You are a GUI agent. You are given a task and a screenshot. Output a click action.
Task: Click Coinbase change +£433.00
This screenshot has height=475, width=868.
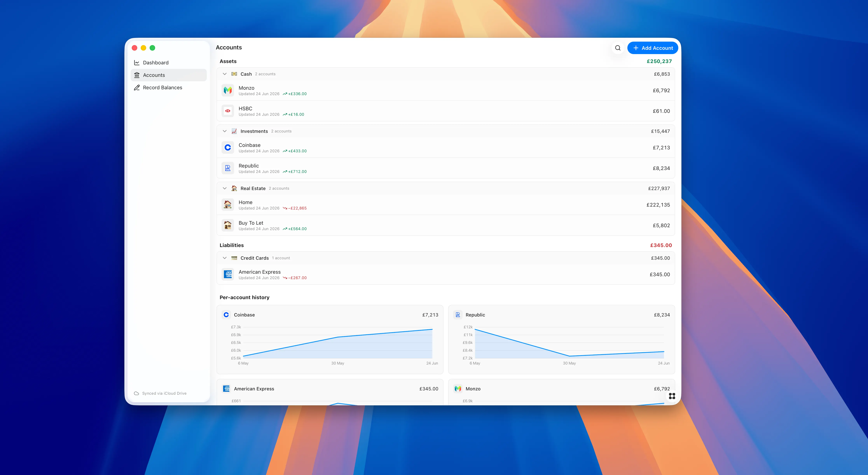point(295,151)
